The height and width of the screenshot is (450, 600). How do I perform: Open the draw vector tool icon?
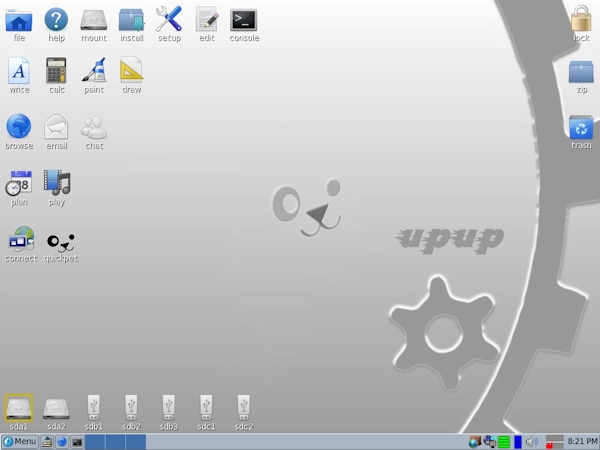coord(132,70)
